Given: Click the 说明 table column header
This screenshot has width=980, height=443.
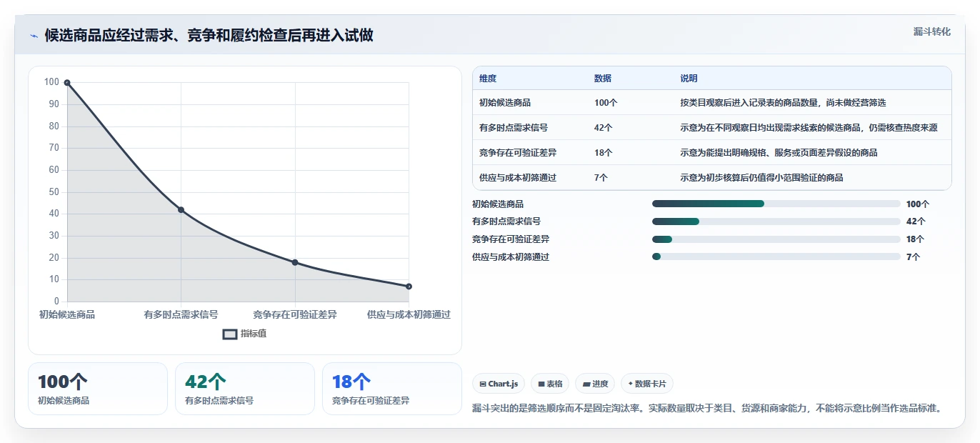Looking at the screenshot, I should tap(689, 79).
